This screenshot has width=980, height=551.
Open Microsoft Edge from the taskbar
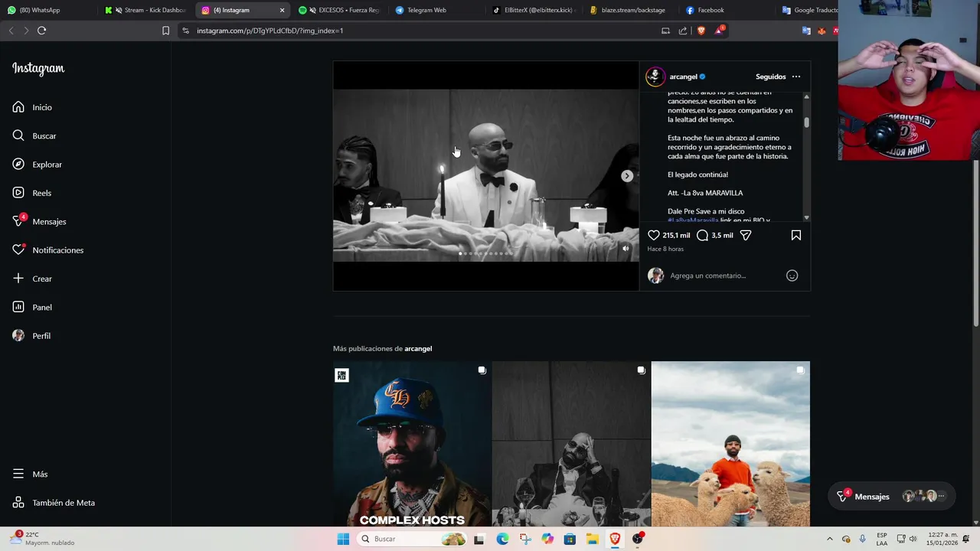[x=502, y=539]
